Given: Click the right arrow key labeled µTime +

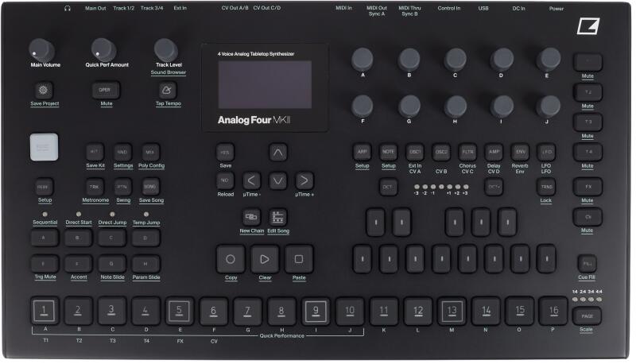Looking at the screenshot, I should pos(304,180).
